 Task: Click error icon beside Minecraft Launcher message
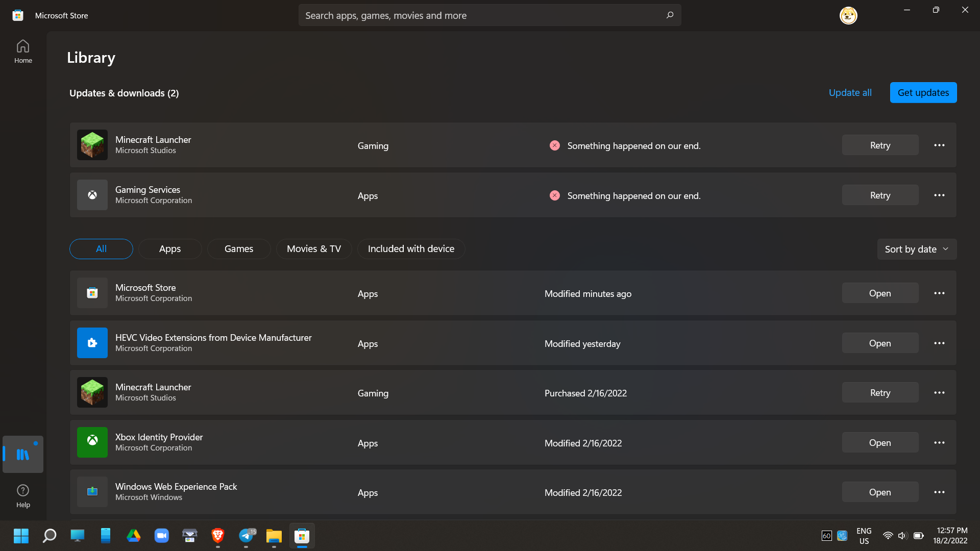point(555,145)
